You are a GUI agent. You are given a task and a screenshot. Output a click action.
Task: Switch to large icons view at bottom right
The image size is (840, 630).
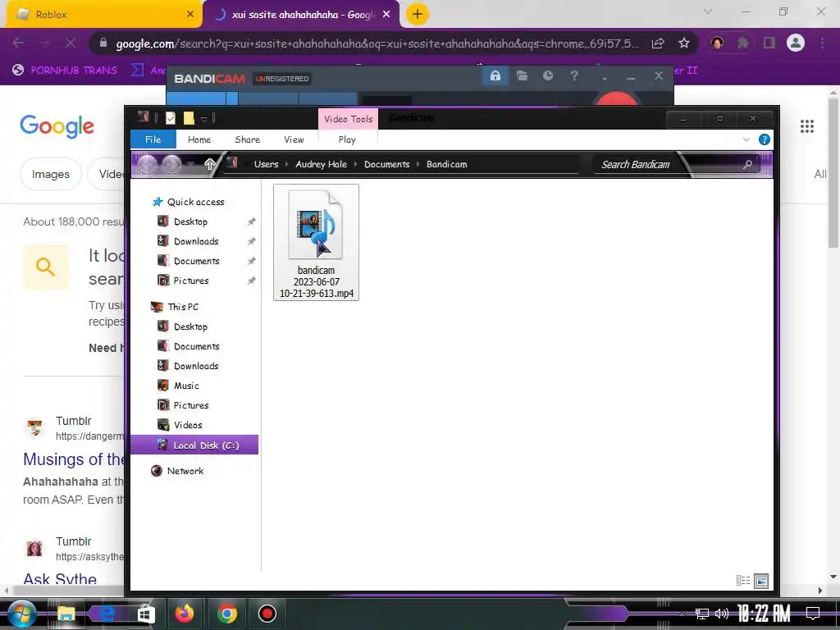coord(761,580)
